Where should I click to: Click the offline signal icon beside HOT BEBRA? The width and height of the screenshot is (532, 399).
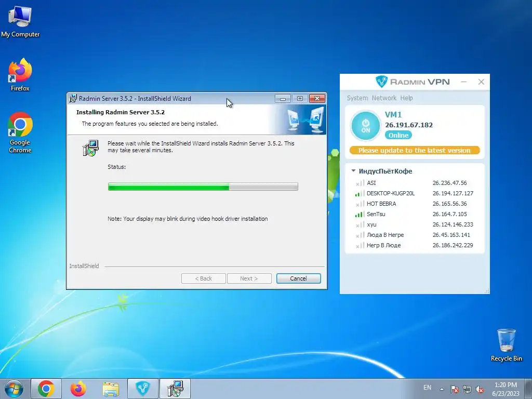click(360, 204)
